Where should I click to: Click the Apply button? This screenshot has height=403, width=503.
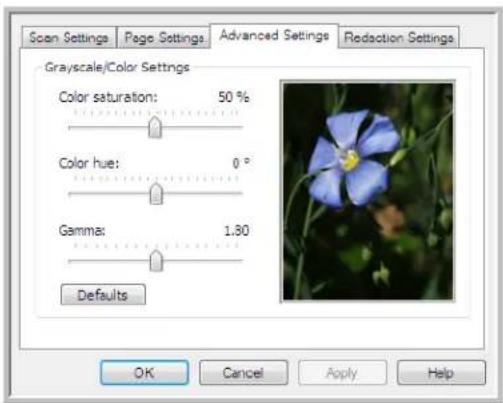342,372
